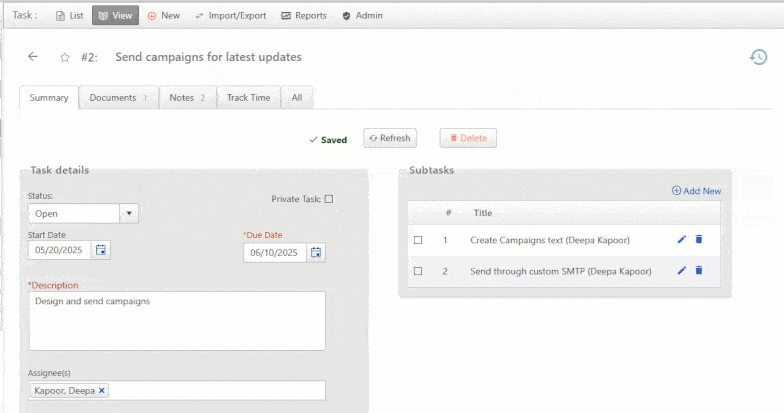Check subtask 1 Create Campaigns text
Screen dimensions: 784x413
418,240
